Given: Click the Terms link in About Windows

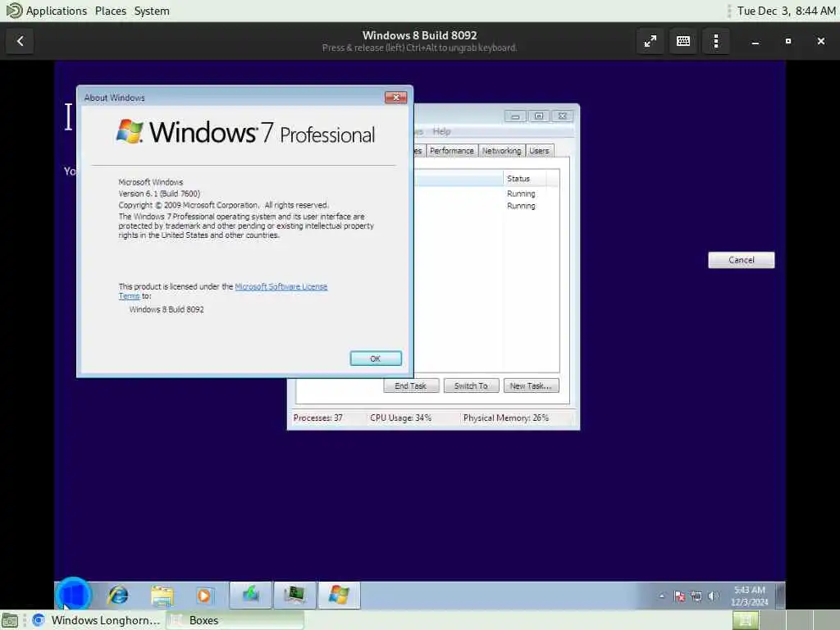Looking at the screenshot, I should tap(129, 295).
